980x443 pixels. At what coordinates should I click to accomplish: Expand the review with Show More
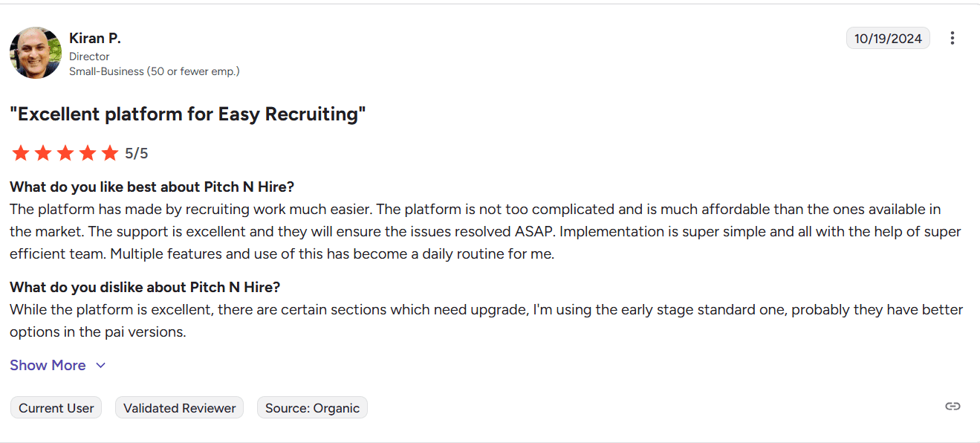pyautogui.click(x=48, y=365)
